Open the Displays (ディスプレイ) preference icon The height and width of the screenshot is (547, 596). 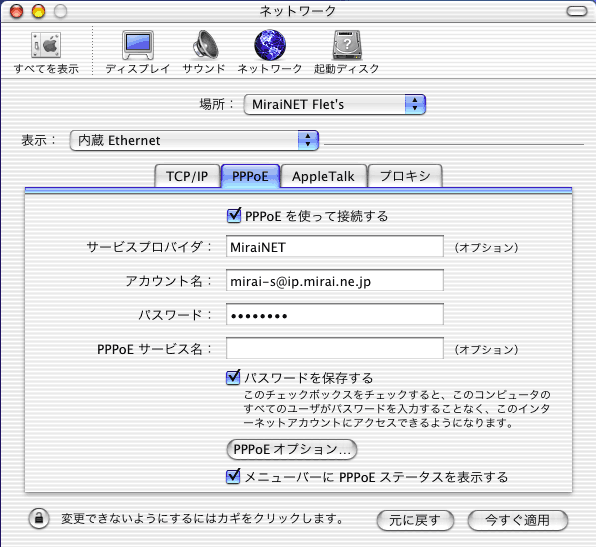pos(138,45)
